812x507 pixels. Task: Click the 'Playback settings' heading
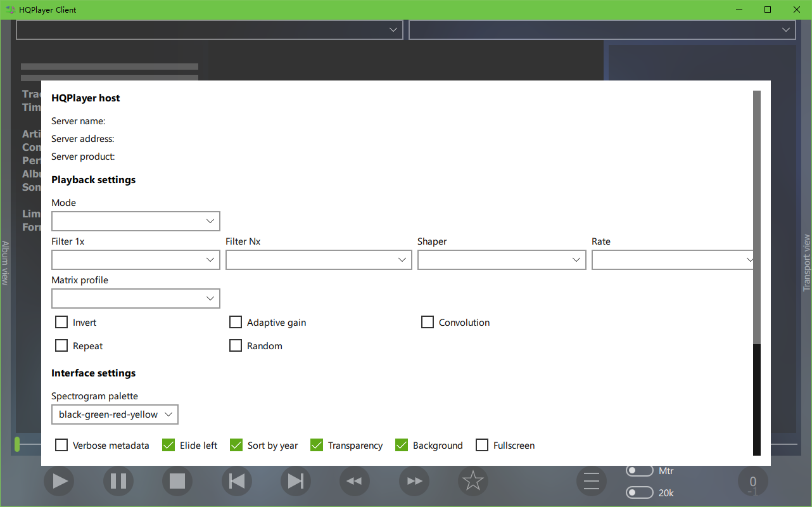94,180
